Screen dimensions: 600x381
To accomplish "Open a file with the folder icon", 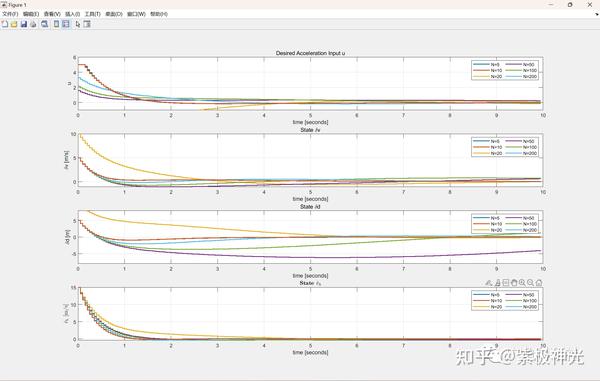I will pyautogui.click(x=14, y=24).
